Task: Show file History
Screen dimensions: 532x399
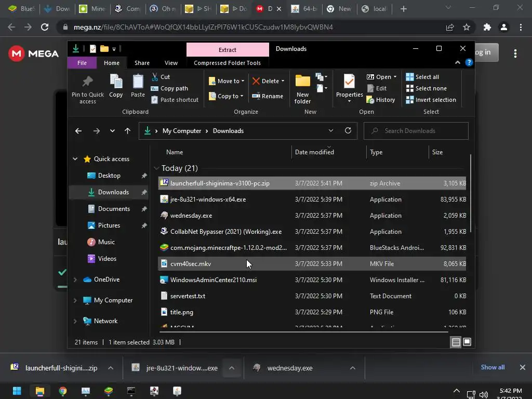Action: click(381, 100)
